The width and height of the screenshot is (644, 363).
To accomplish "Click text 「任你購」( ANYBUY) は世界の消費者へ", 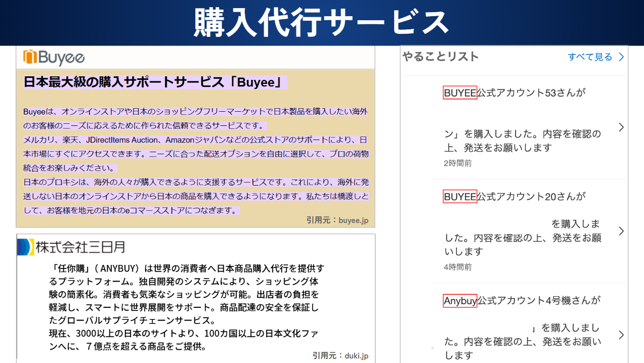I will pyautogui.click(x=187, y=268).
